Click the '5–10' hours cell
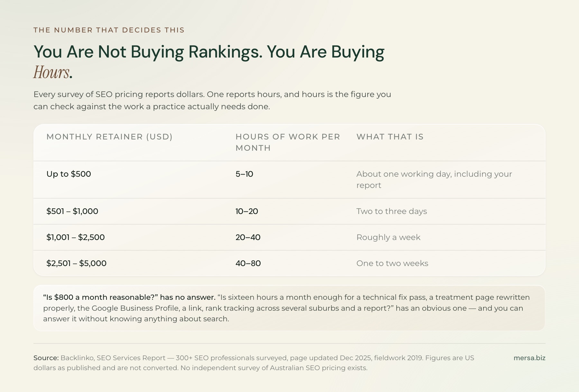The height and width of the screenshot is (392, 579). [244, 174]
